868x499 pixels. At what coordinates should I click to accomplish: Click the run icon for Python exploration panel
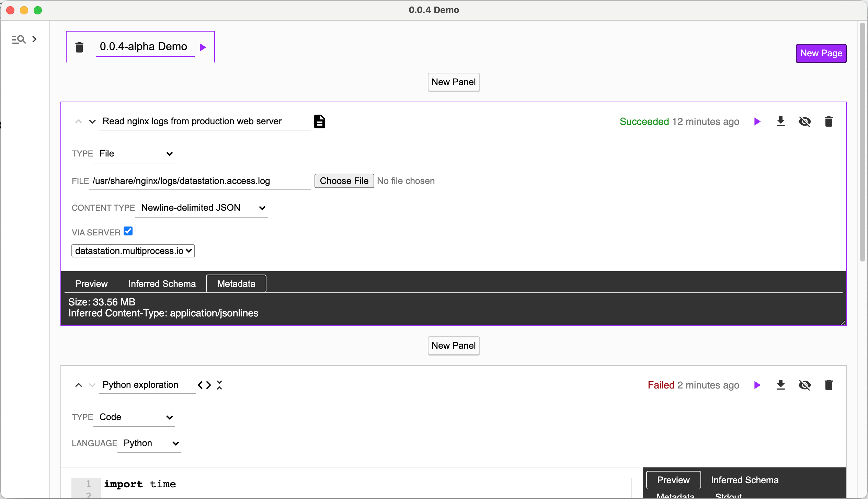[757, 384]
